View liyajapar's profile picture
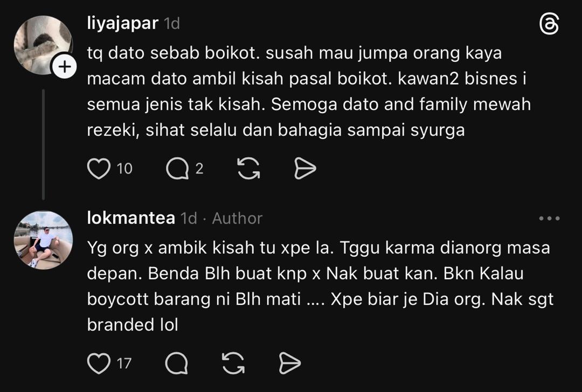 pos(43,45)
